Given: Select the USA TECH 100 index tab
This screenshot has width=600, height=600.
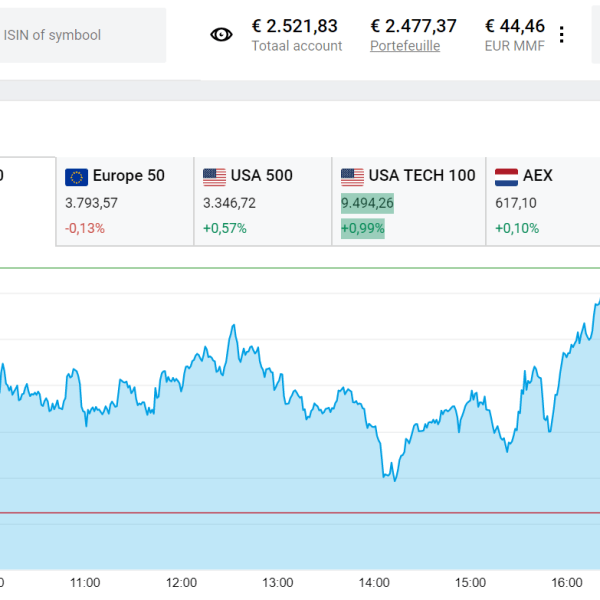Looking at the screenshot, I should [x=408, y=201].
